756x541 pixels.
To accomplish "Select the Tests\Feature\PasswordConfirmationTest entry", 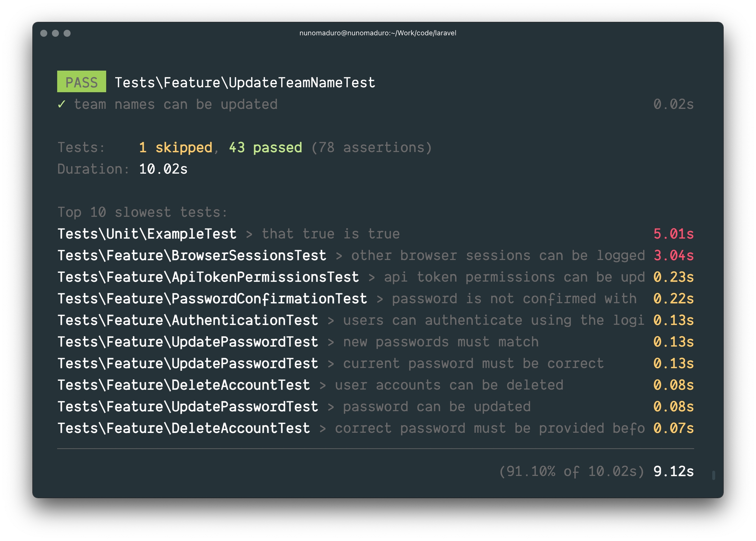I will click(x=212, y=299).
